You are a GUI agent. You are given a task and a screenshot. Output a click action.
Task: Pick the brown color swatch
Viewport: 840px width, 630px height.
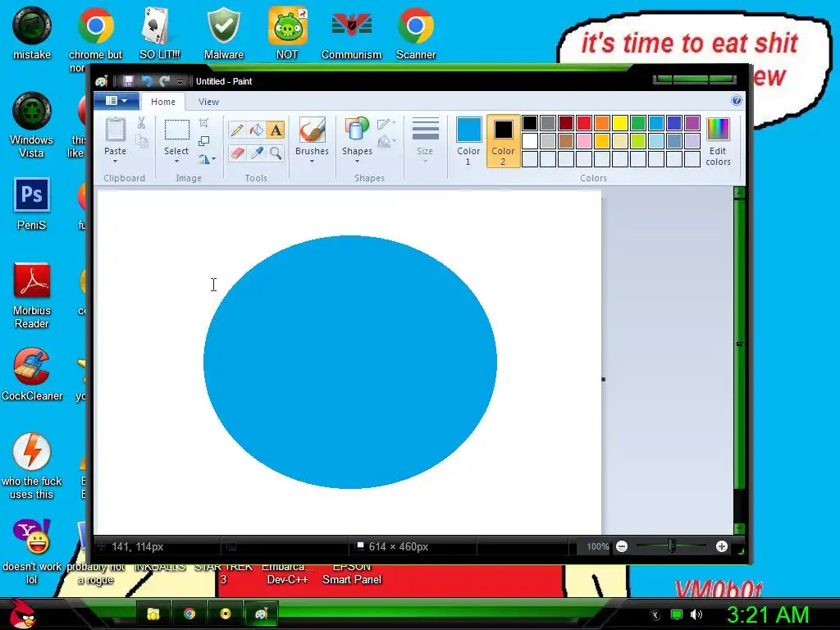coord(566,141)
